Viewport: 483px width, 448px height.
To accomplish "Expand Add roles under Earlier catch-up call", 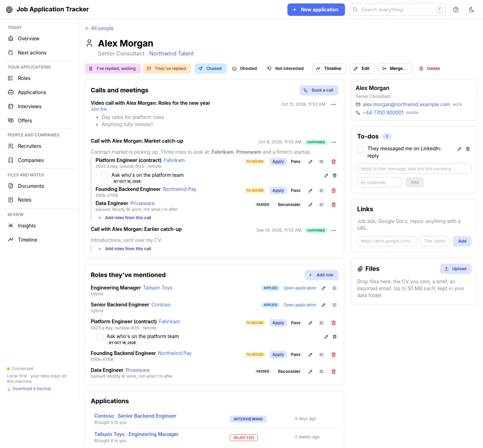I will (125, 249).
